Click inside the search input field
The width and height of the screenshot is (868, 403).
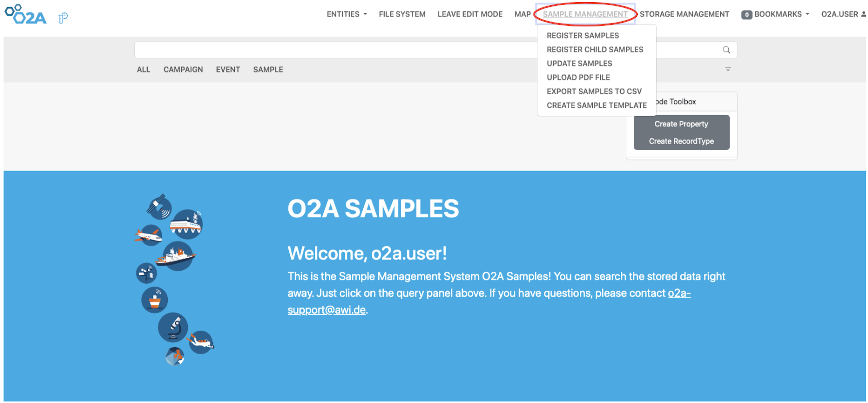tap(404, 50)
